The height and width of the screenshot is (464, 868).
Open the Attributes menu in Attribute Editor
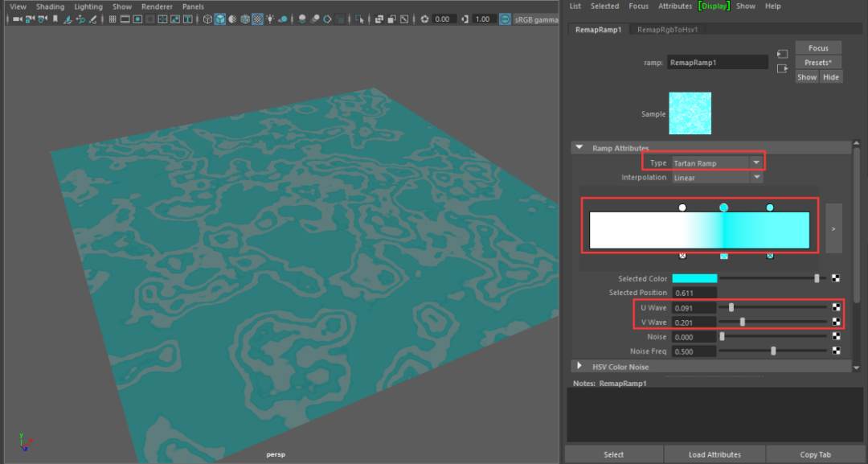[x=675, y=6]
